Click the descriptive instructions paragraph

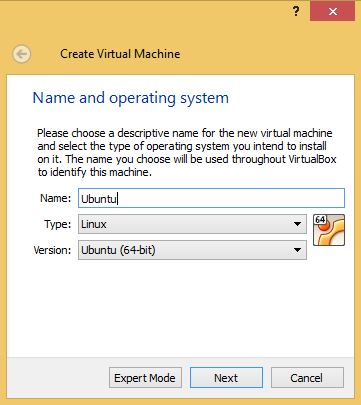[187, 152]
